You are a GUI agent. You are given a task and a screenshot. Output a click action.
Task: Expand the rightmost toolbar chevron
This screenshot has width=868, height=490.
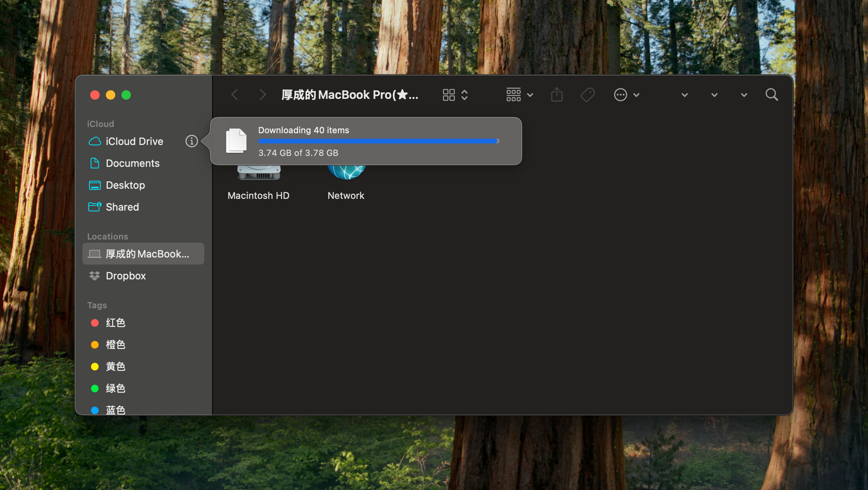(x=744, y=95)
